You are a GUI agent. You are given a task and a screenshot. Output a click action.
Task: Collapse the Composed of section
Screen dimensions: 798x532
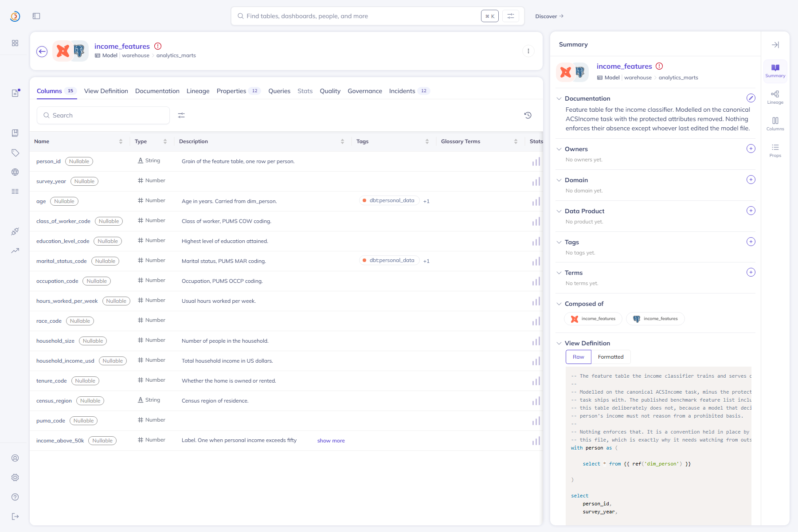click(559, 304)
